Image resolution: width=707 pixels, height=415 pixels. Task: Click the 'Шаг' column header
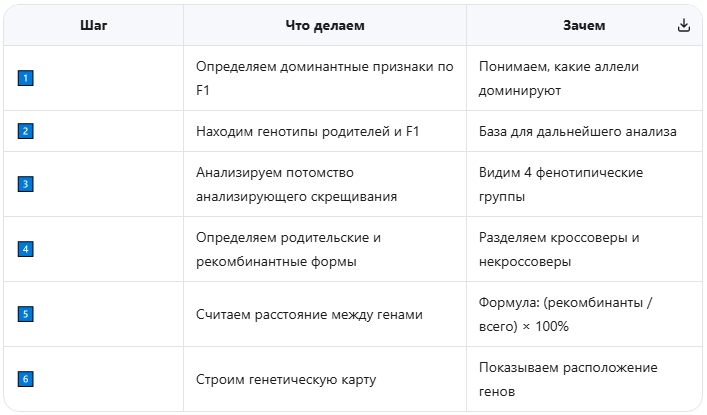tap(94, 25)
